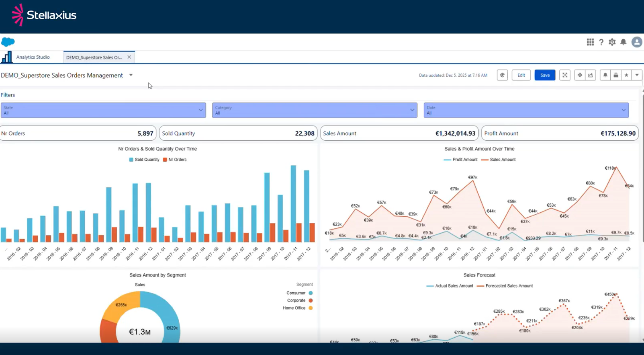The width and height of the screenshot is (644, 355).
Task: Click the blue Save button
Action: click(x=545, y=75)
